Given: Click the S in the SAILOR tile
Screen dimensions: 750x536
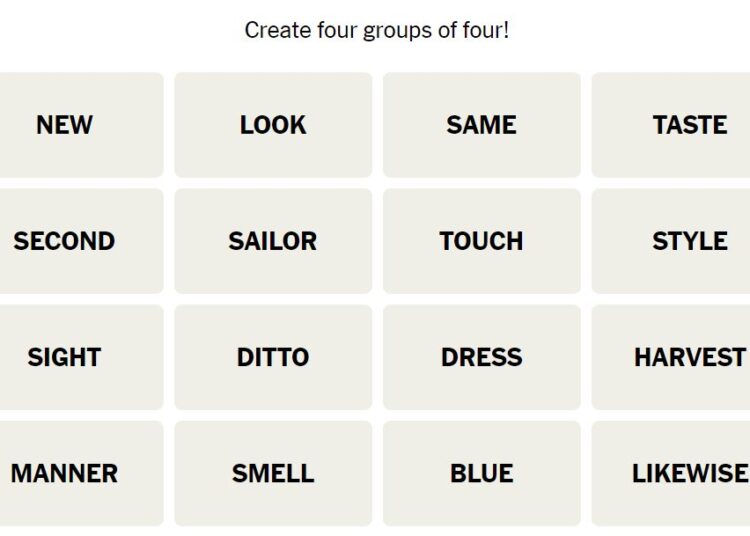Looking at the screenshot, I should point(236,241).
